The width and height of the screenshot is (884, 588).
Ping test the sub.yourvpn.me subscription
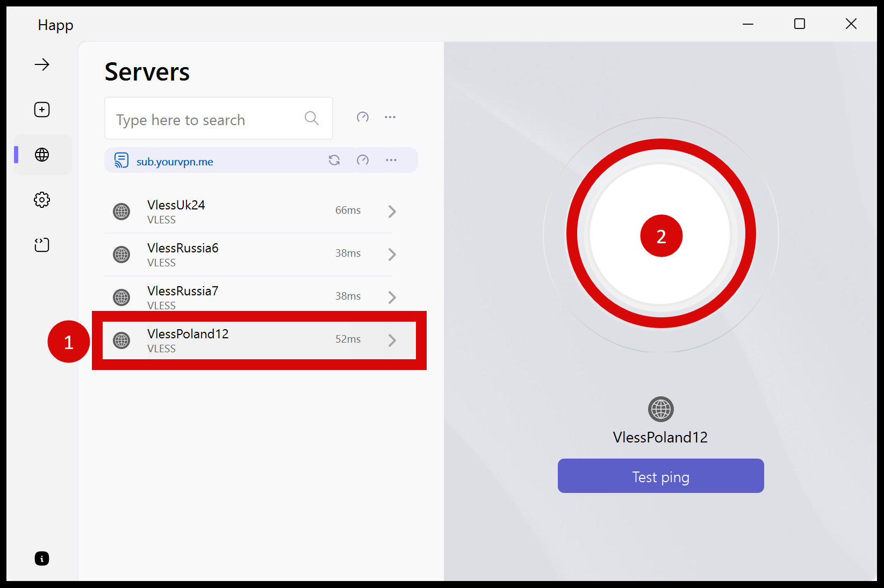click(x=363, y=160)
